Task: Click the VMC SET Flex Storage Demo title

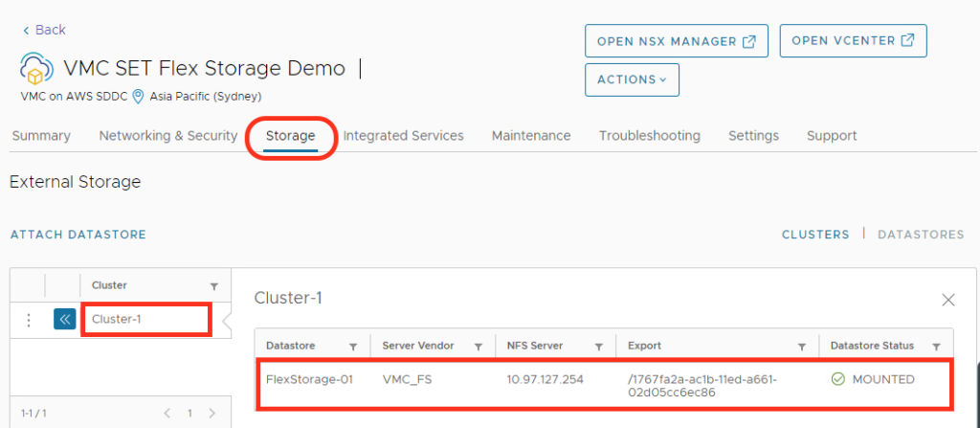Action: [x=205, y=68]
